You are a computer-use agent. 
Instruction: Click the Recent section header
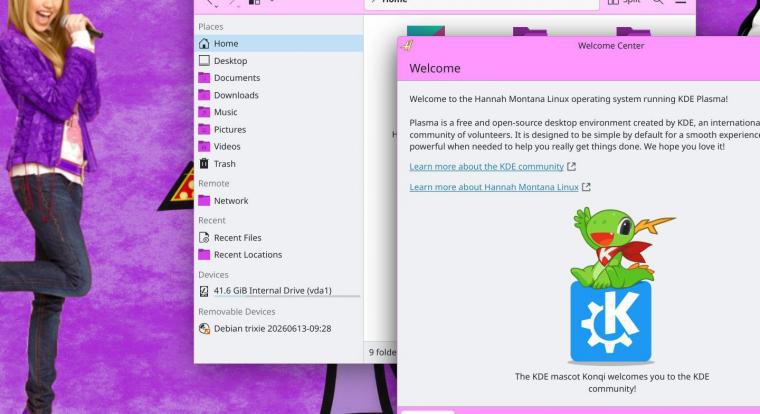click(212, 221)
